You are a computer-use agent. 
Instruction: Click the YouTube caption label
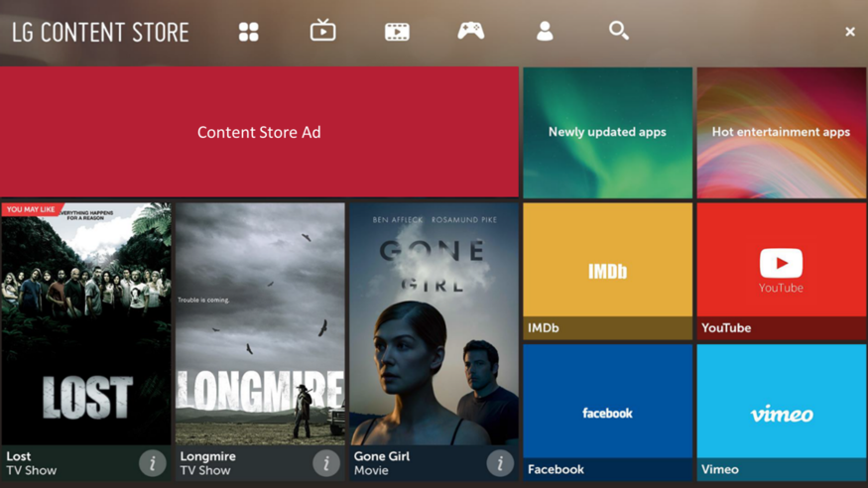[726, 327]
